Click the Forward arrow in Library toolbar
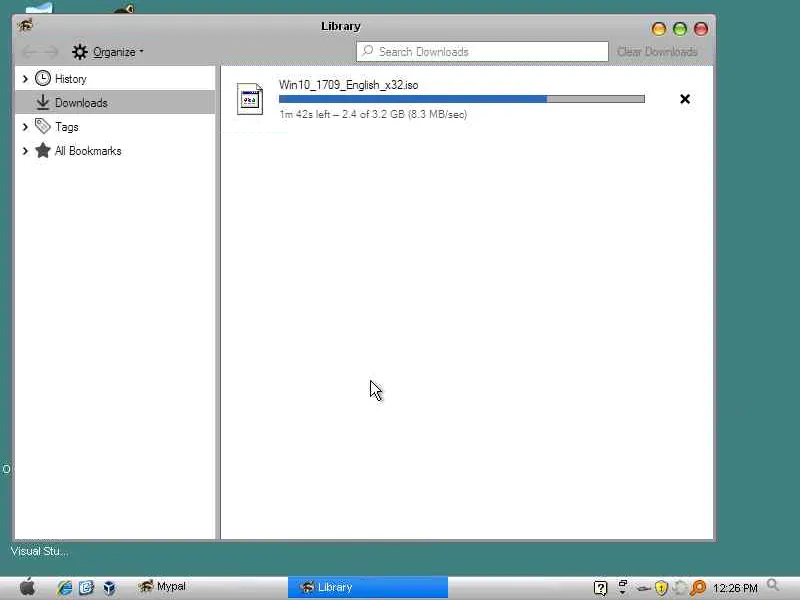The width and height of the screenshot is (800, 600). point(51,52)
